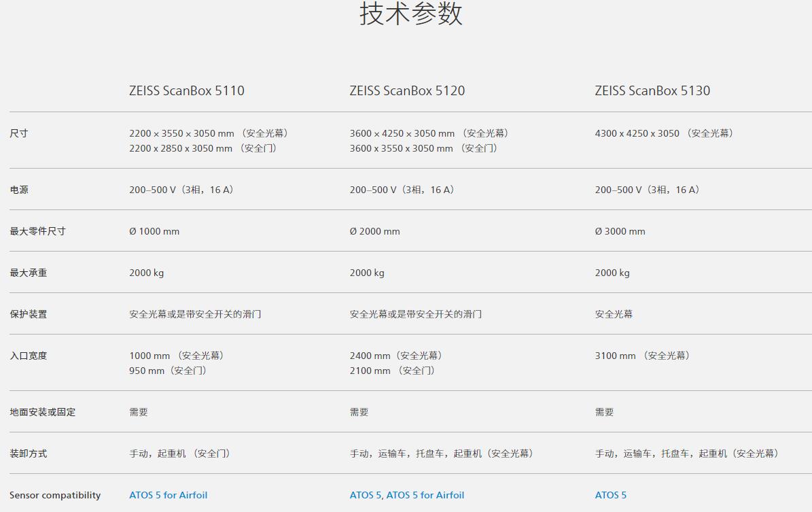
Task: Select the Ø 3000 mm part size value
Action: click(620, 231)
